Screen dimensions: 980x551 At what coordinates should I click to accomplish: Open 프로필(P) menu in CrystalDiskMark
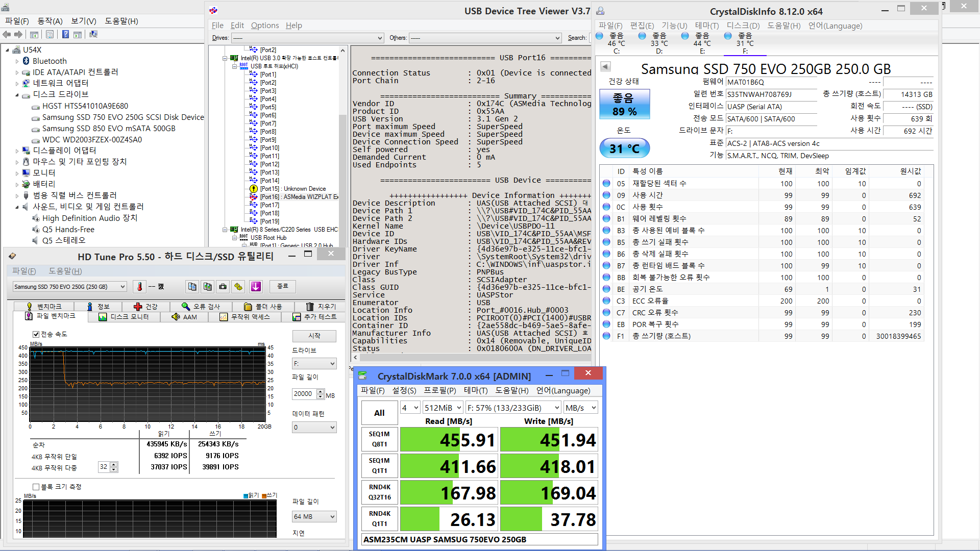[440, 390]
